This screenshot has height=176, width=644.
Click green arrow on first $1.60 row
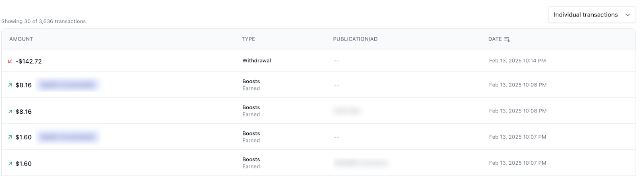[10, 137]
